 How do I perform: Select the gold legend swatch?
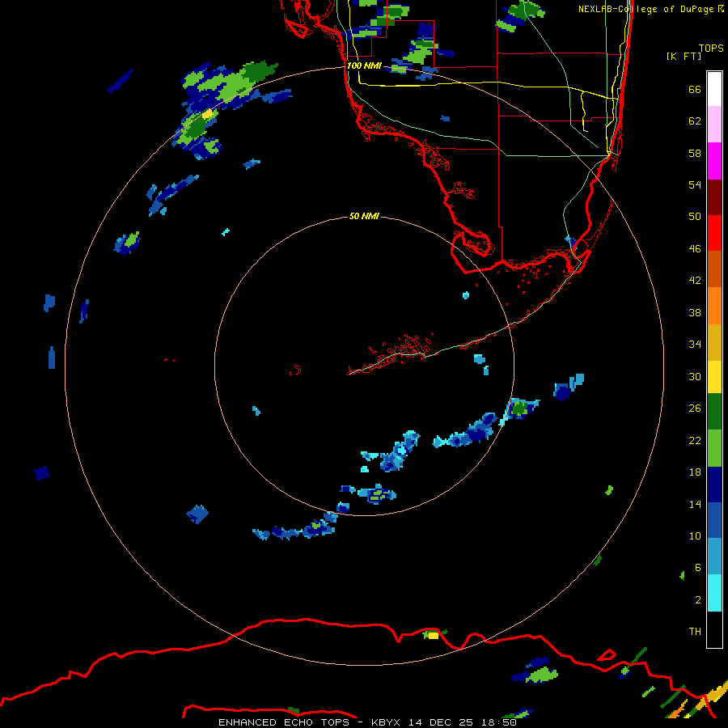(x=714, y=342)
